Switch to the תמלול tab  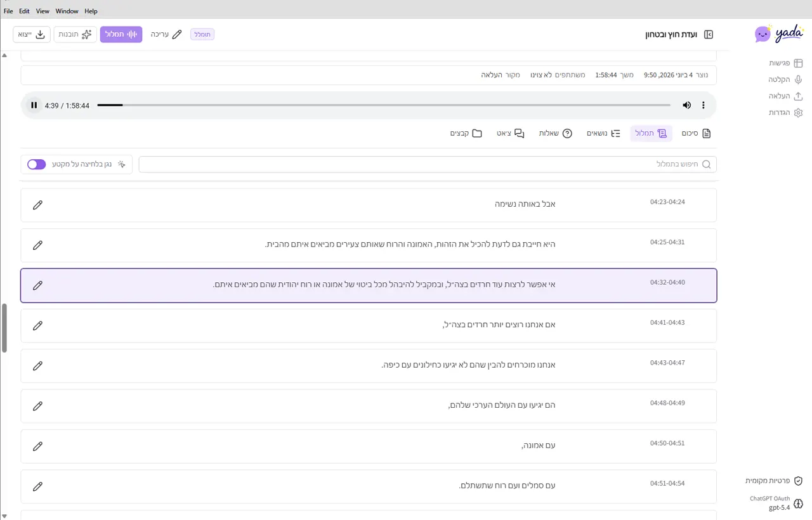point(651,133)
